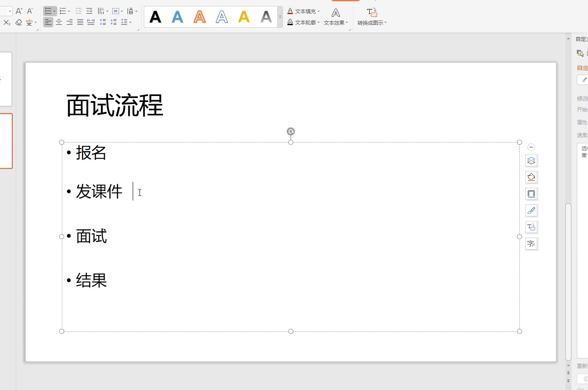Click the floating text conversion 字 icon
The width and height of the screenshot is (588, 390).
tap(531, 244)
